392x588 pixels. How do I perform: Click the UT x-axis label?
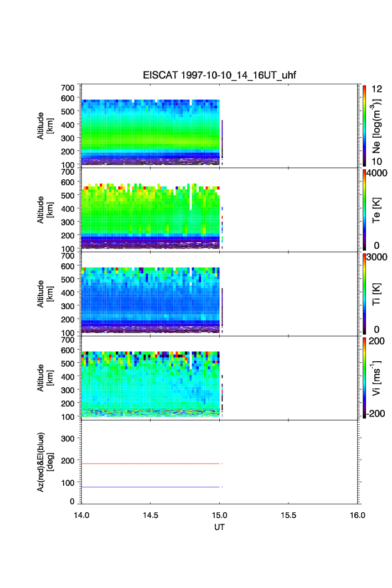click(x=219, y=527)
